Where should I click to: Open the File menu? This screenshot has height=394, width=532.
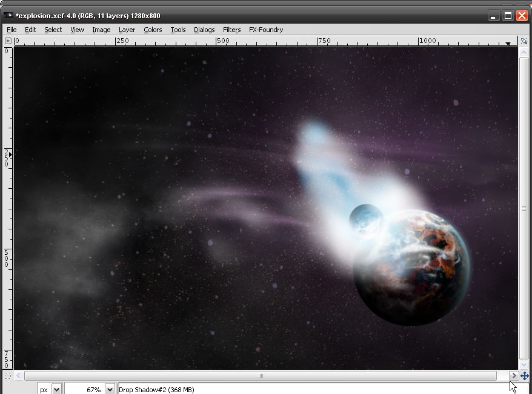[12, 30]
